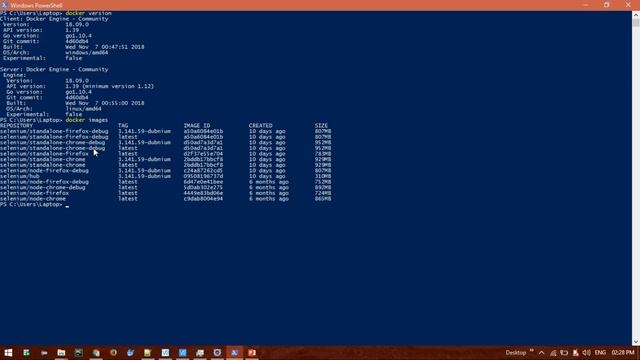Open the clock showing 02:28 PM
This screenshot has width=640, height=360.
623,353
